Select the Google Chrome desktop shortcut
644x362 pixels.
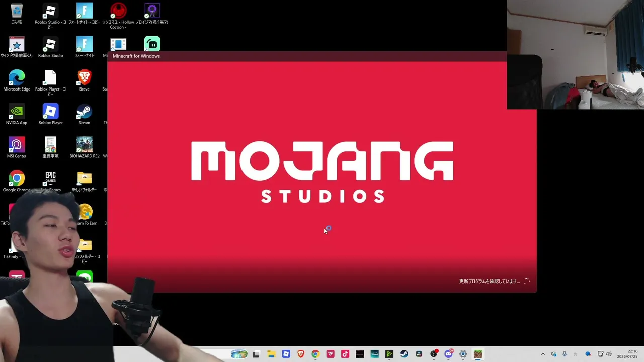17,182
